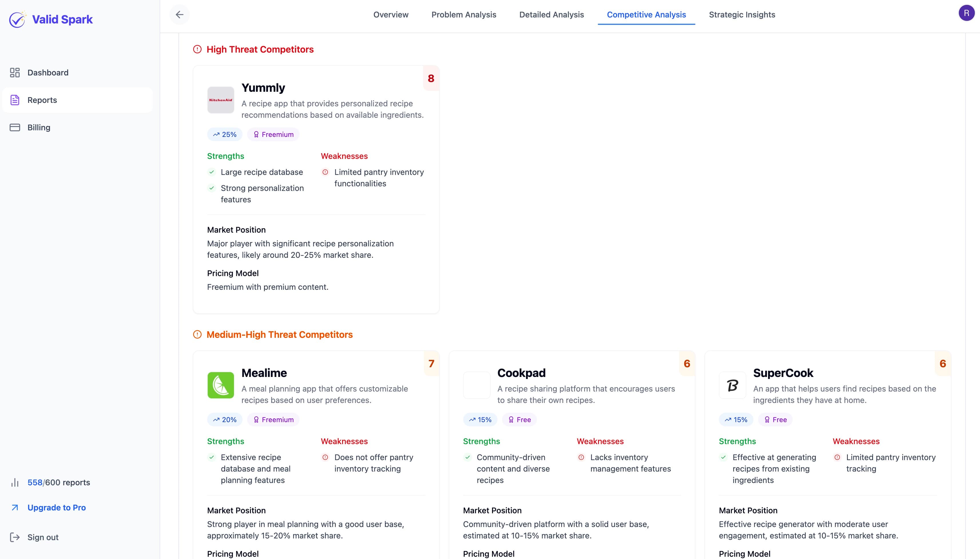Click the bar chart icon beside reports counter
Screen dimensions: 980x559
tap(15, 482)
